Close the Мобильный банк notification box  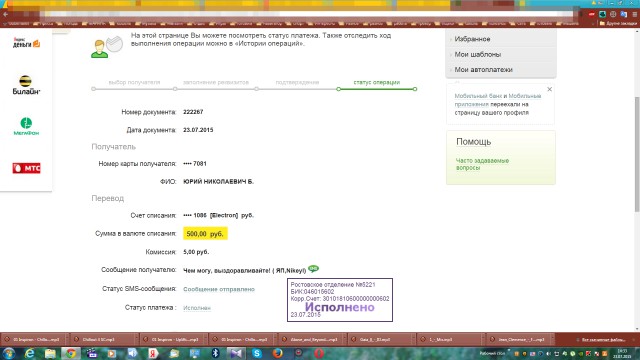[549, 89]
